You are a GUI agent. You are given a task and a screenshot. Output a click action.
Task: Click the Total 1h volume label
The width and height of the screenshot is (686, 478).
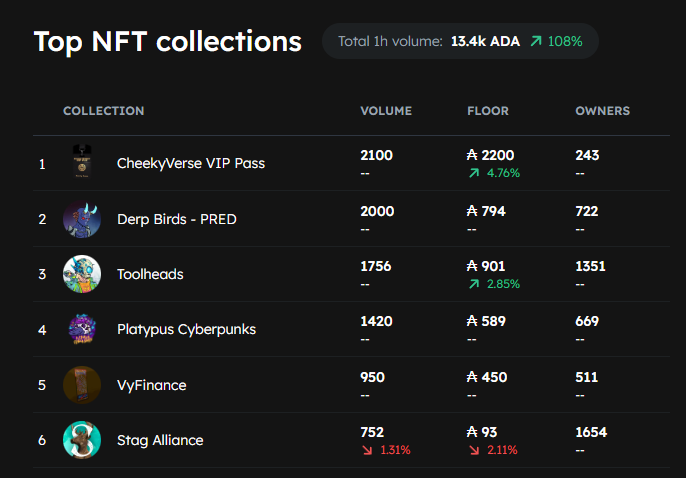coord(390,41)
